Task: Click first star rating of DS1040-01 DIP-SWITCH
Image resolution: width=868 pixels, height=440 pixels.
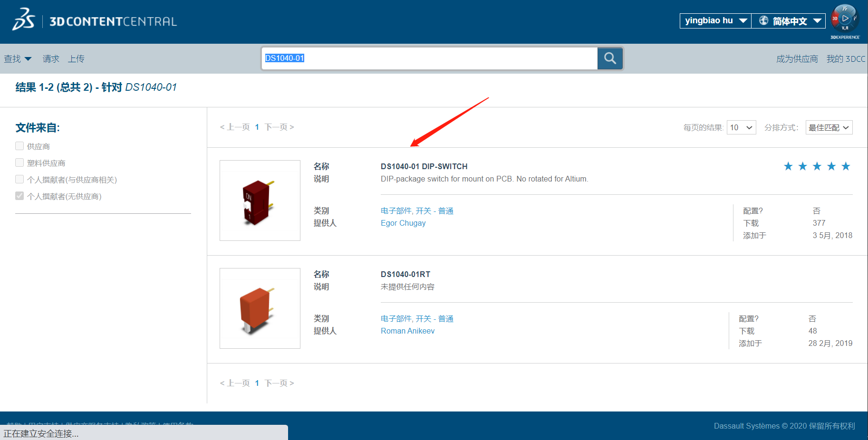Action: [x=788, y=166]
